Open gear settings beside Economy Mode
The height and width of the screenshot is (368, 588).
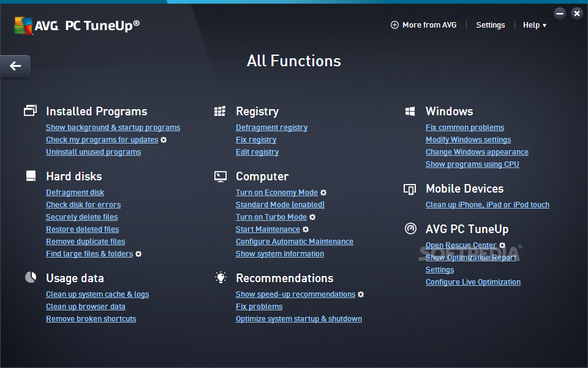(x=323, y=193)
